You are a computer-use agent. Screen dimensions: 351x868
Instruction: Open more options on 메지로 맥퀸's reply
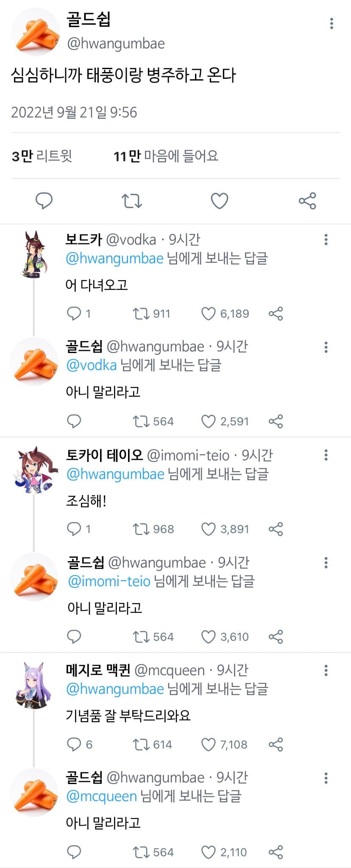coord(326,670)
